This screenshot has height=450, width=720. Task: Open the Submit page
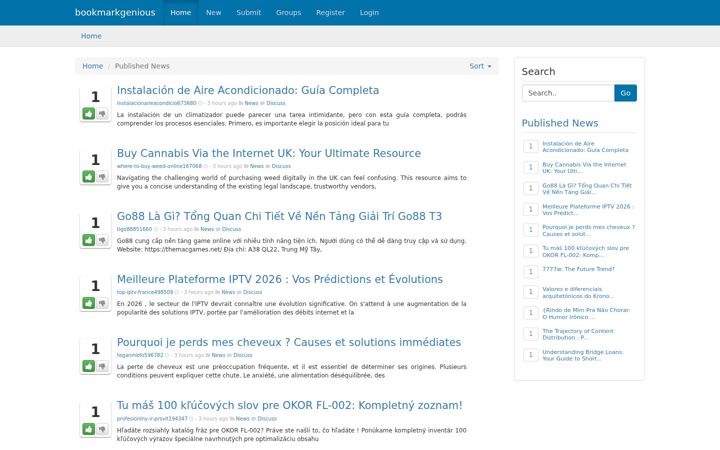pyautogui.click(x=248, y=12)
